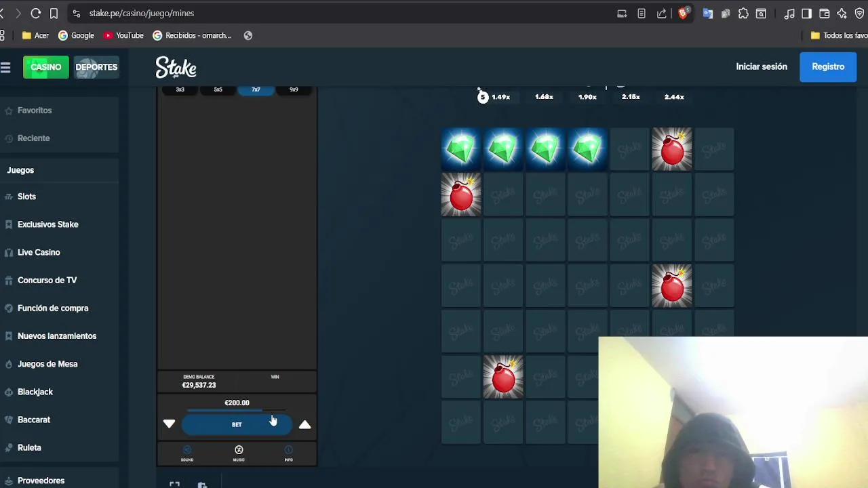
Task: Open Exclusivos Stake category
Action: (x=47, y=224)
